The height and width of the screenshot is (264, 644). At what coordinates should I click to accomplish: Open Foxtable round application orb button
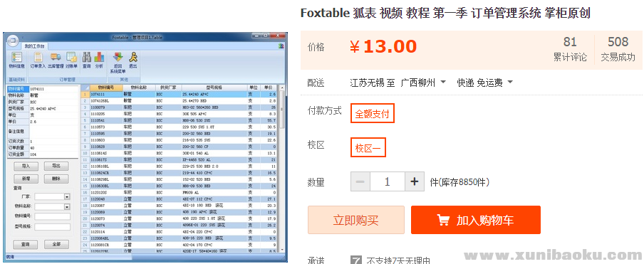coord(12,41)
